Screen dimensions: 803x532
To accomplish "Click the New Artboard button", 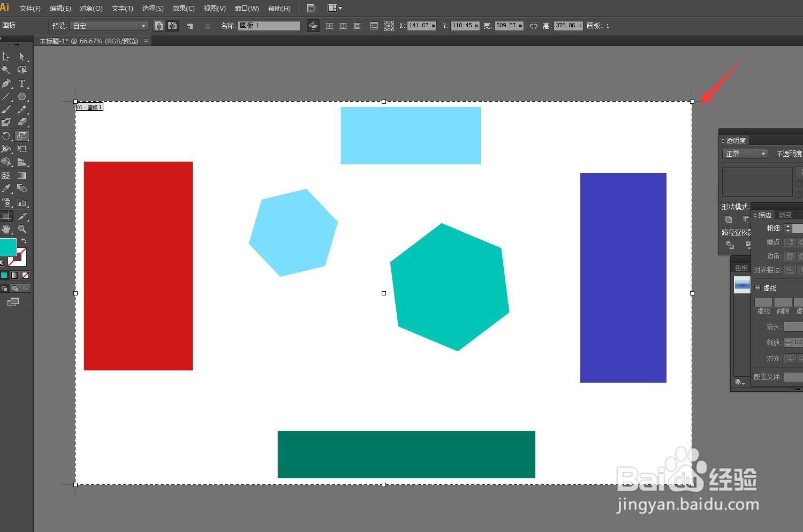I will coord(190,26).
